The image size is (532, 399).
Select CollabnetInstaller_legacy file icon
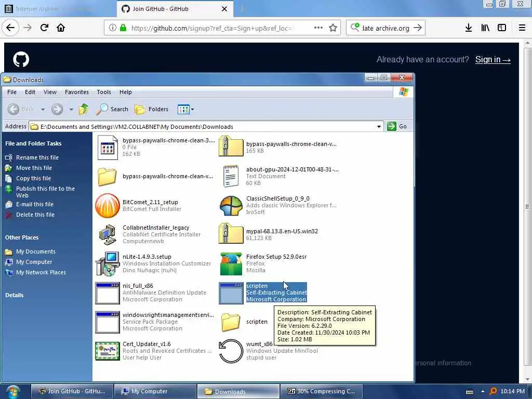108,234
